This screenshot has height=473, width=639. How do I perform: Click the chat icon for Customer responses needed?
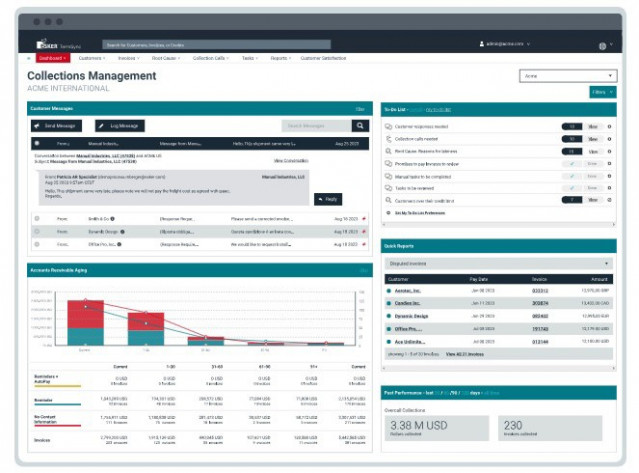click(x=388, y=127)
